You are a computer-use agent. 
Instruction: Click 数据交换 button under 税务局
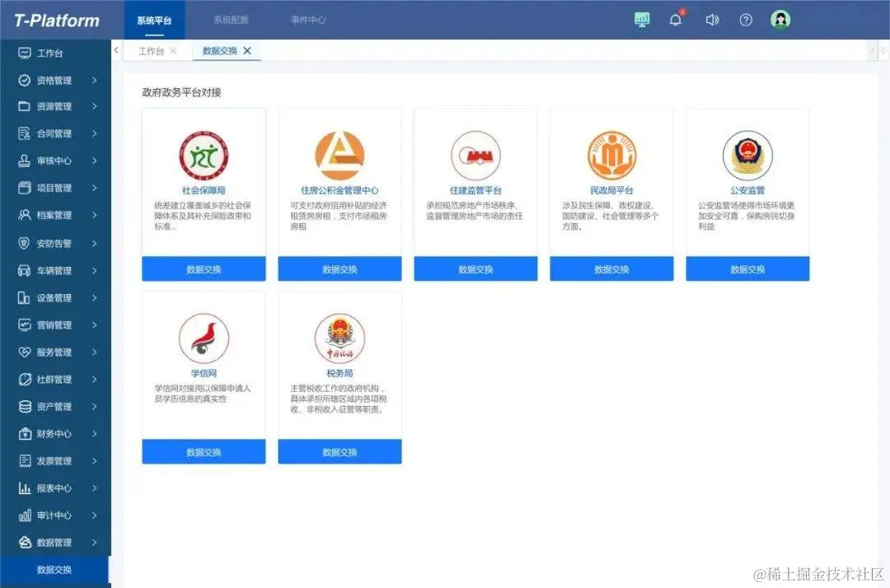(x=340, y=452)
